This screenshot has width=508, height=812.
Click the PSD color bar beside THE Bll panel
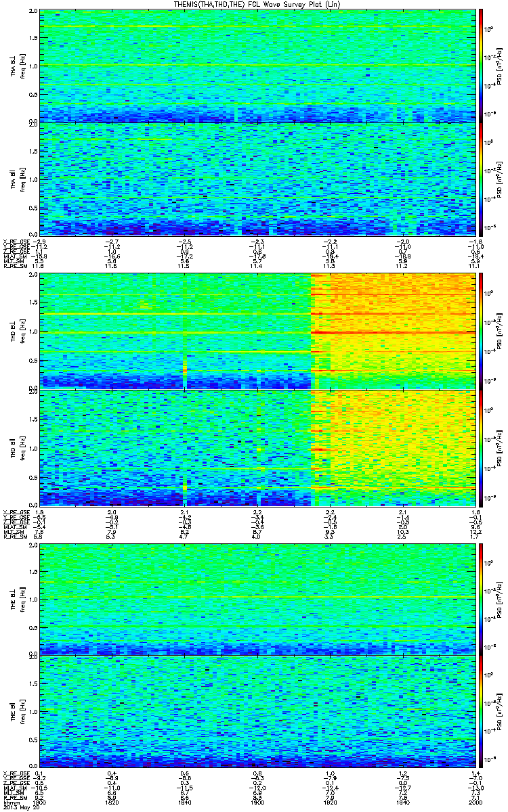click(481, 711)
